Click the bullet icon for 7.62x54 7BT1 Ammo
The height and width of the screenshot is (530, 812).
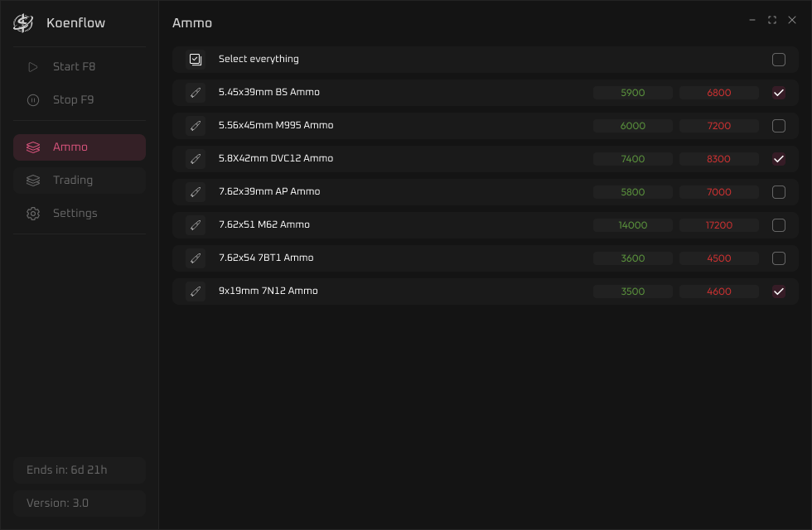[196, 258]
